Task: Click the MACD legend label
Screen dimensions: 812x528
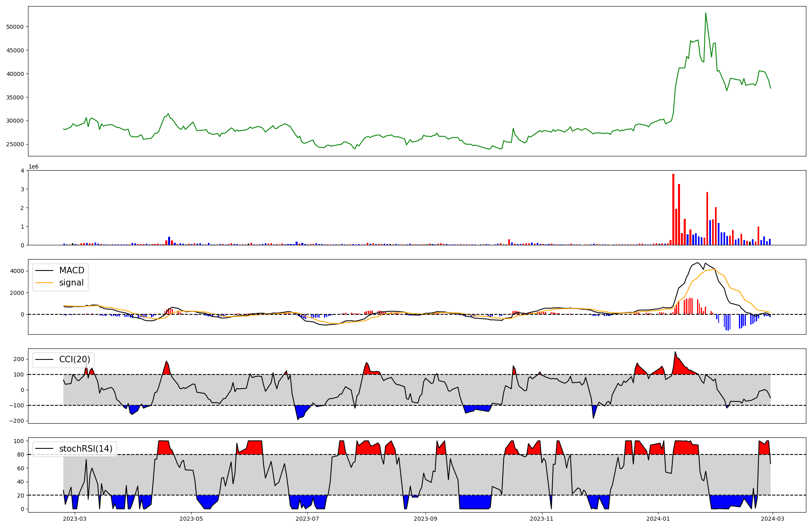Action: (71, 270)
